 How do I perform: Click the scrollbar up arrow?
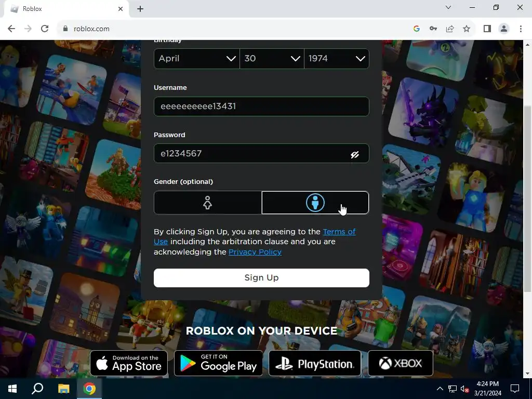[528, 44]
